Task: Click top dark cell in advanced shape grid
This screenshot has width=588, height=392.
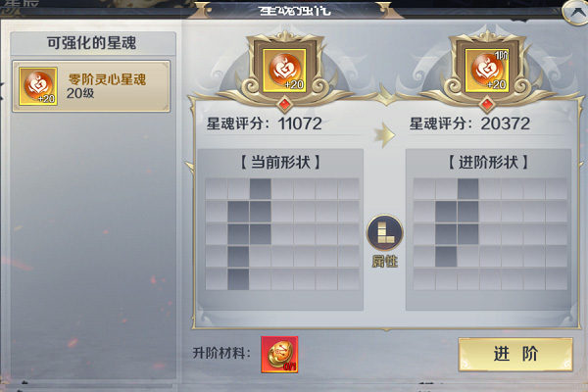Action: click(x=468, y=189)
